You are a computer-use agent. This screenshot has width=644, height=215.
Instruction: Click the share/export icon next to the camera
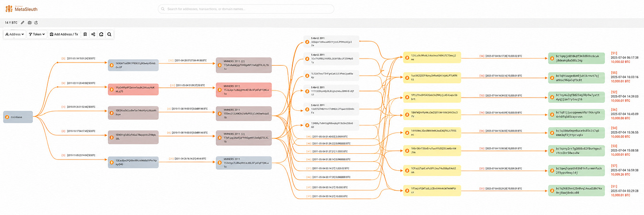pyautogui.click(x=36, y=22)
